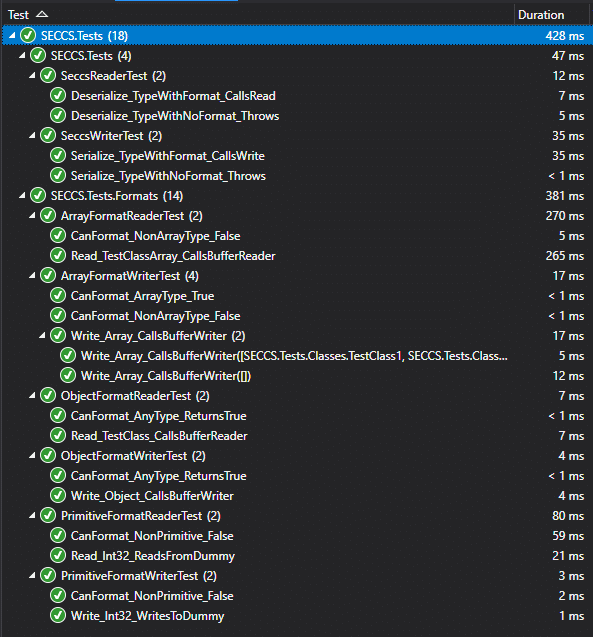Viewport: 593px width, 637px height.
Task: Select Write_Array_CallsBufferWriter with TestClass1 arguments
Action: (x=294, y=356)
